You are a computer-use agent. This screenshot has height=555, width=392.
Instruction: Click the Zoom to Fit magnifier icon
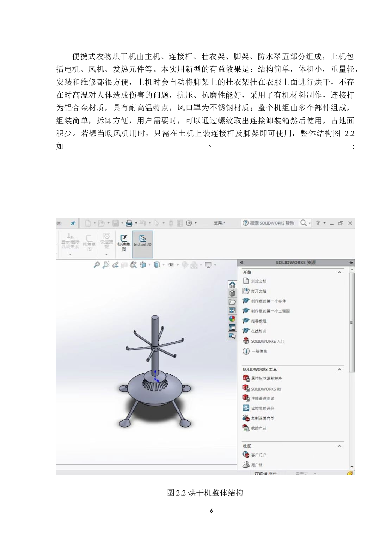point(97,265)
